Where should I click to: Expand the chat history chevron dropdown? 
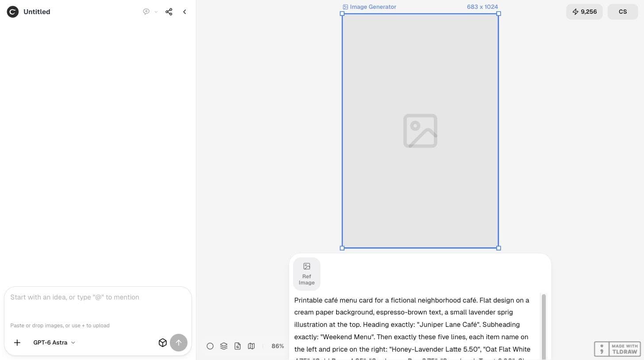[x=156, y=12]
